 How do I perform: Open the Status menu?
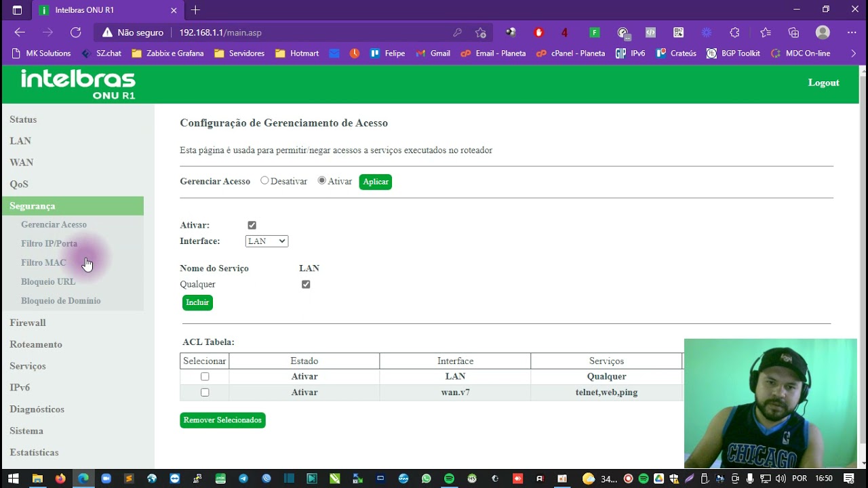pos(23,119)
